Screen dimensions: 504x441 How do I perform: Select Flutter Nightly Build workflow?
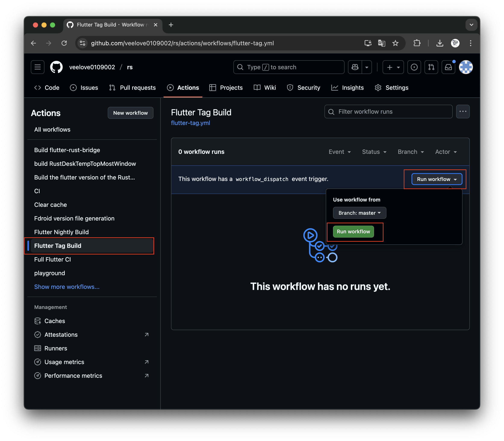tap(61, 232)
